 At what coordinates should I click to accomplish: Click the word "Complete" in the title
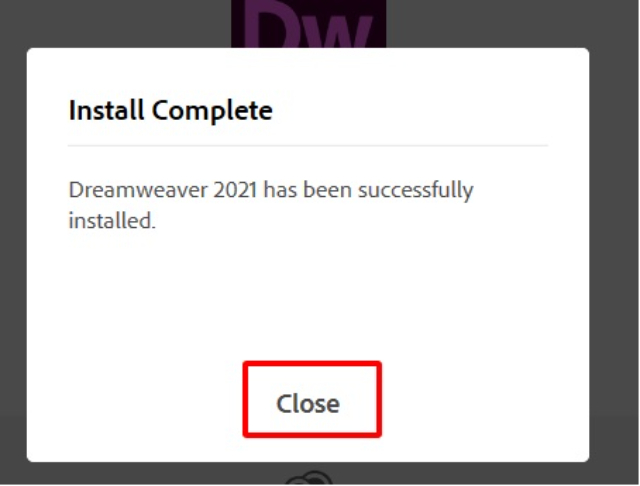[212, 111]
